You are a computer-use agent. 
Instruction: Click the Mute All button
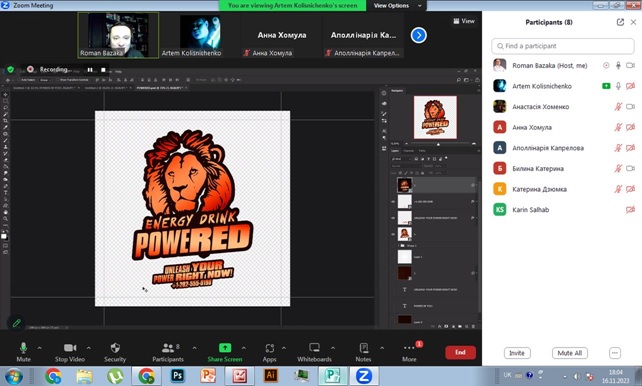pyautogui.click(x=570, y=353)
